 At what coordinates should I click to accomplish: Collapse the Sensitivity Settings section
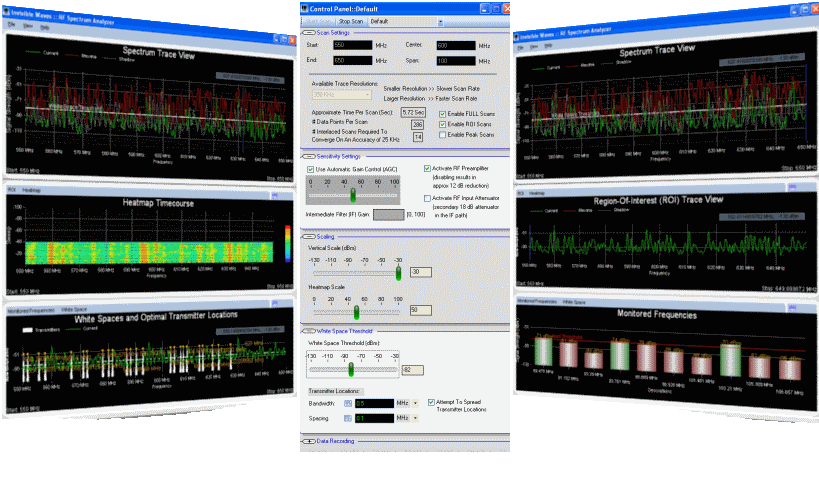tap(309, 156)
